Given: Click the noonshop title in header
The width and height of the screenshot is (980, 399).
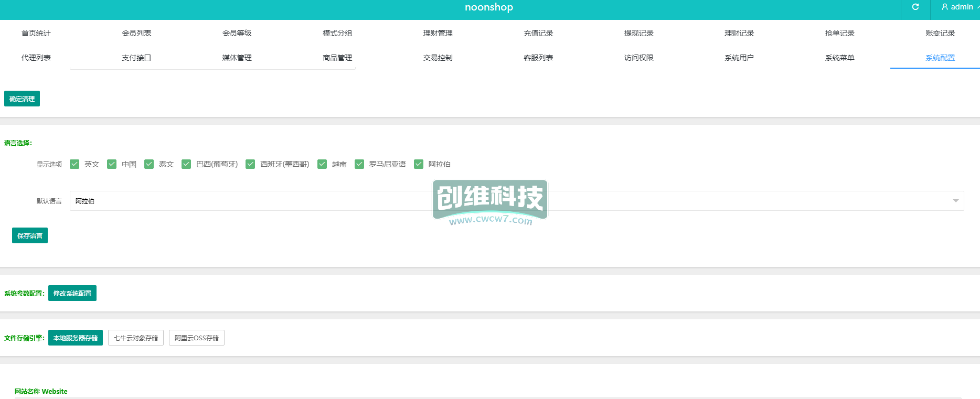Looking at the screenshot, I should pyautogui.click(x=489, y=7).
